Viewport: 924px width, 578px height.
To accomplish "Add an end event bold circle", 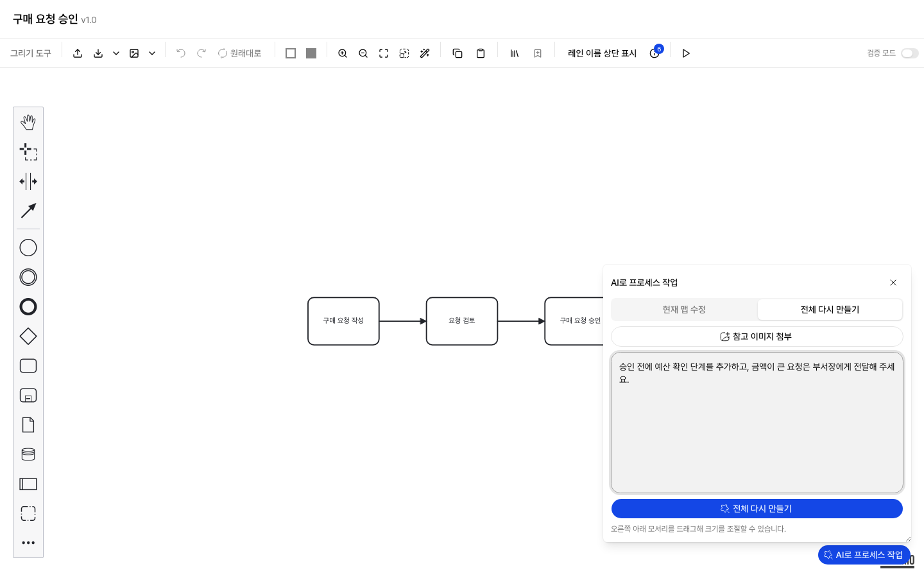I will (28, 307).
